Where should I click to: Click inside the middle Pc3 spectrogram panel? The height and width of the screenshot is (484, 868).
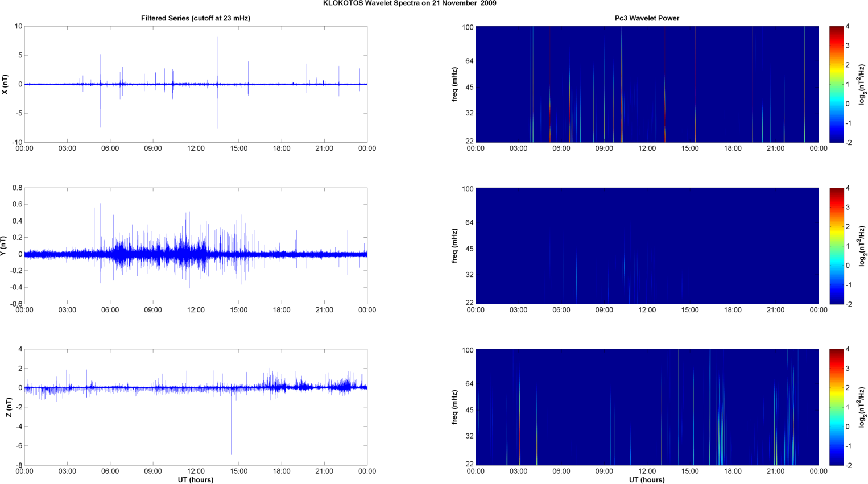click(647, 246)
